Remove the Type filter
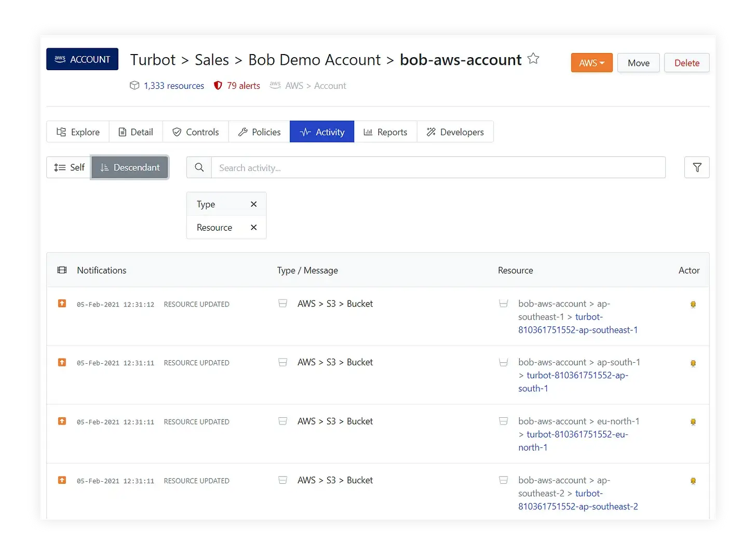This screenshot has width=756, height=555. click(x=253, y=204)
